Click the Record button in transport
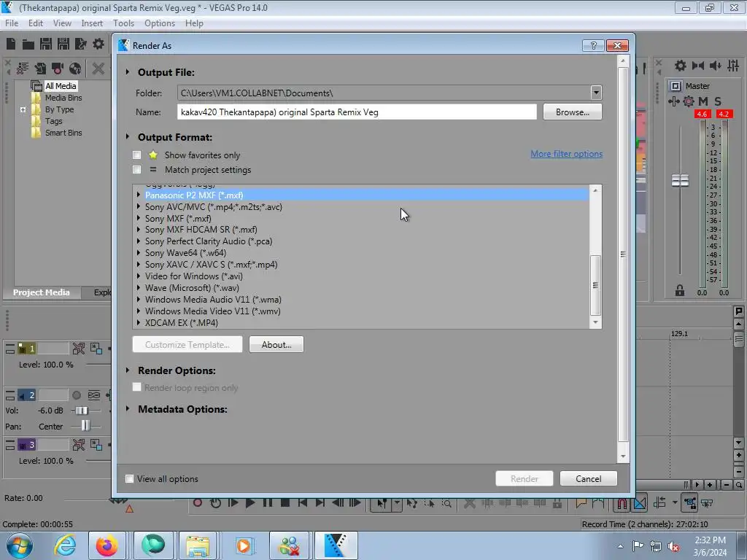The width and height of the screenshot is (747, 560). (198, 503)
